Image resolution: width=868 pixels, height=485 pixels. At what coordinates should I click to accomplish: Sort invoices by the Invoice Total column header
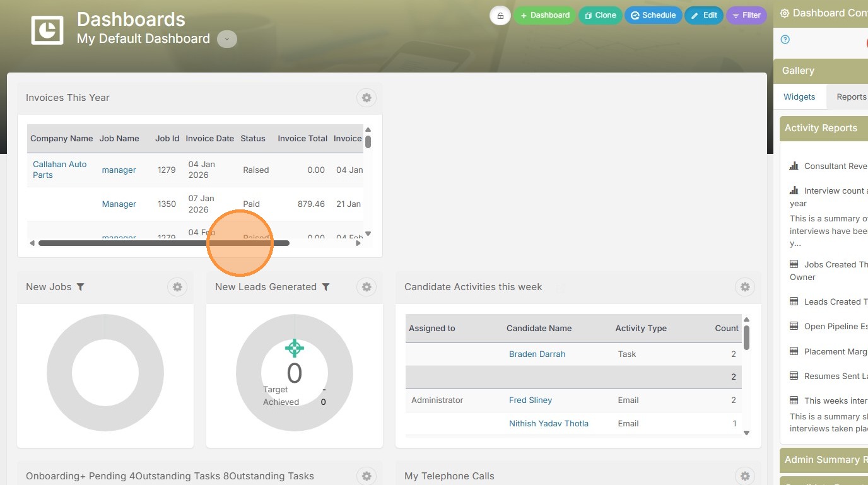point(303,139)
